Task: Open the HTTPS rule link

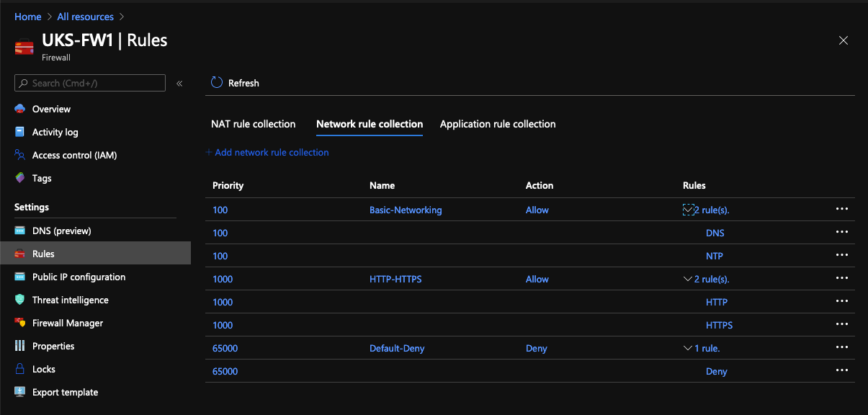Action: click(720, 325)
